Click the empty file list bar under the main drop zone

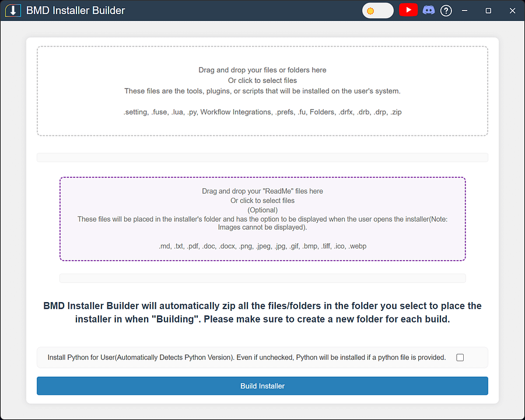[262, 157]
